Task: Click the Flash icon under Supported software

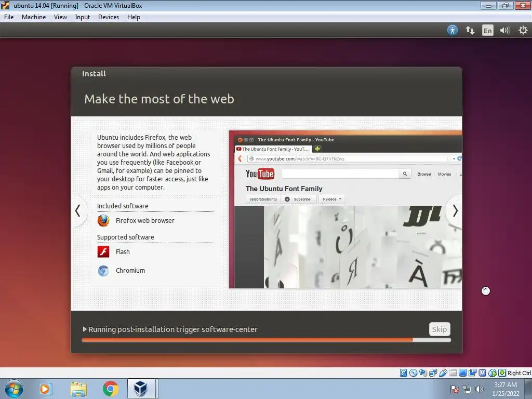Action: (103, 252)
